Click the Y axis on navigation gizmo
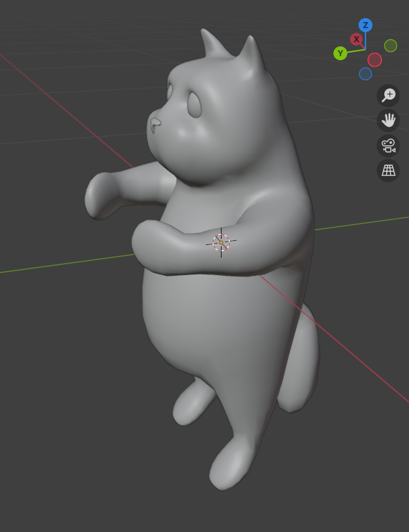The height and width of the screenshot is (532, 409). (340, 54)
